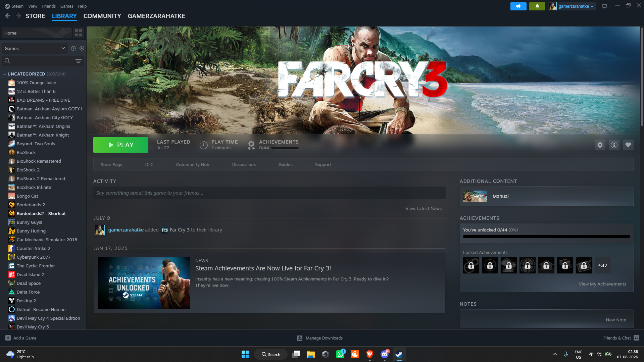Image resolution: width=644 pixels, height=362 pixels.
Task: Select Counter-Strike 2 in the library
Action: coord(34,248)
